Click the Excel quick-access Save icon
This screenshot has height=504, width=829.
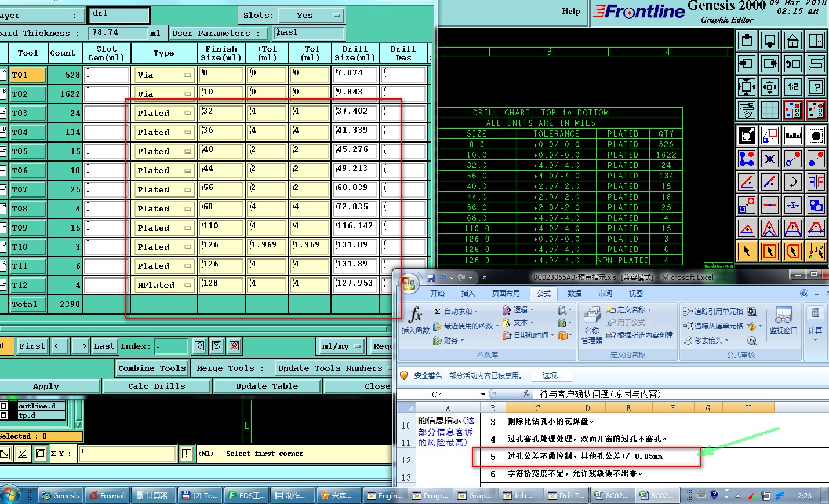pyautogui.click(x=430, y=277)
